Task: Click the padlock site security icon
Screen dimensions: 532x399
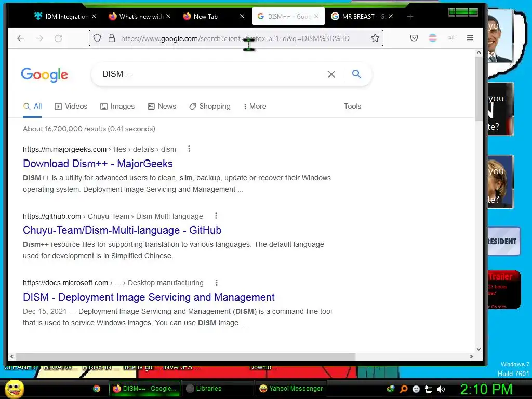Action: (x=112, y=38)
